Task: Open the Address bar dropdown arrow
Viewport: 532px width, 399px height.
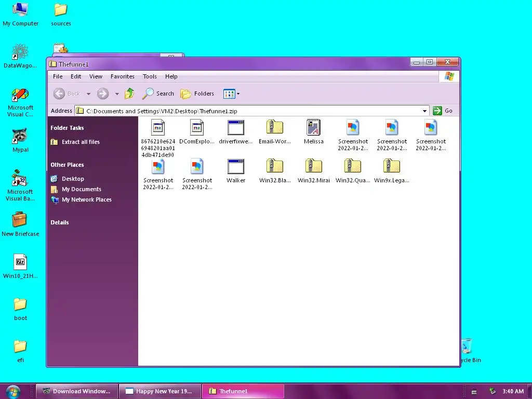Action: tap(424, 111)
